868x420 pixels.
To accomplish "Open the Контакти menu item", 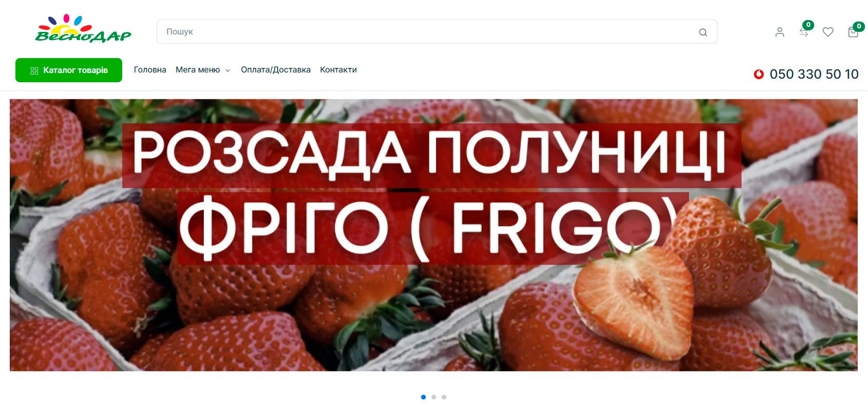I will (338, 70).
